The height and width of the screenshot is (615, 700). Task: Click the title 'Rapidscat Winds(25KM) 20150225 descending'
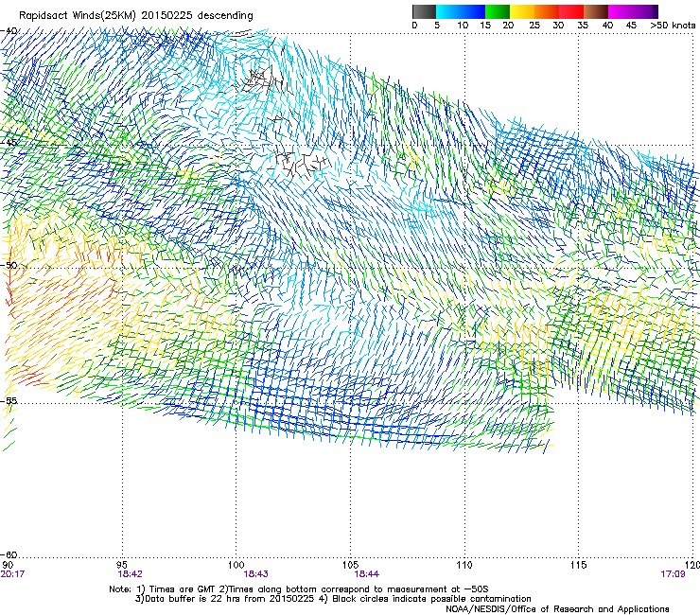click(135, 16)
